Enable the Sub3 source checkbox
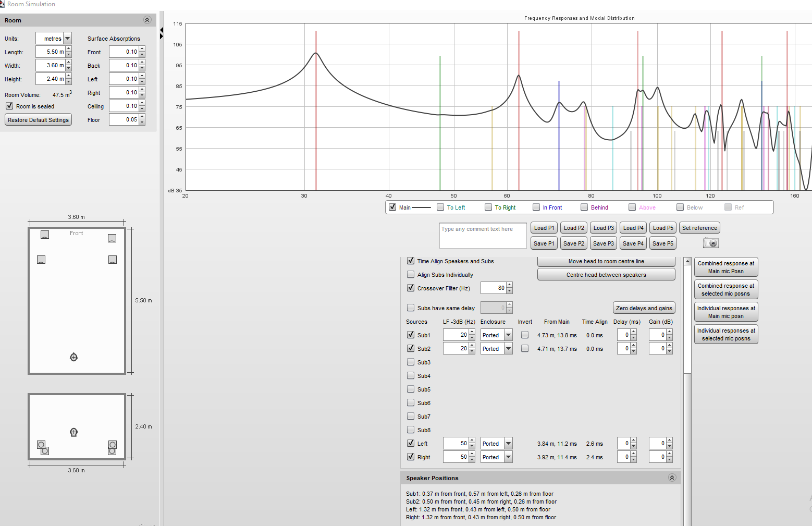Screen dimensions: 812x526 [x=411, y=362]
